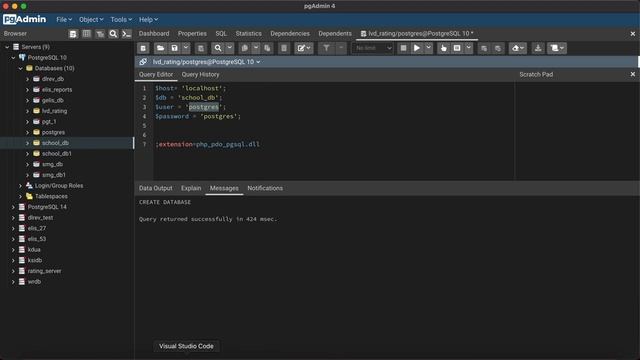
Task: Click the View Data grid icon in Browser
Action: (x=87, y=34)
